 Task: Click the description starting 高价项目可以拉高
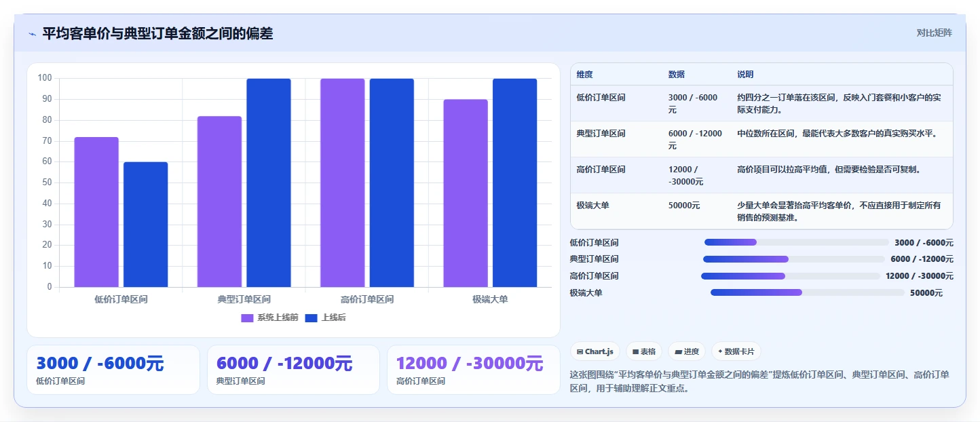pos(829,170)
